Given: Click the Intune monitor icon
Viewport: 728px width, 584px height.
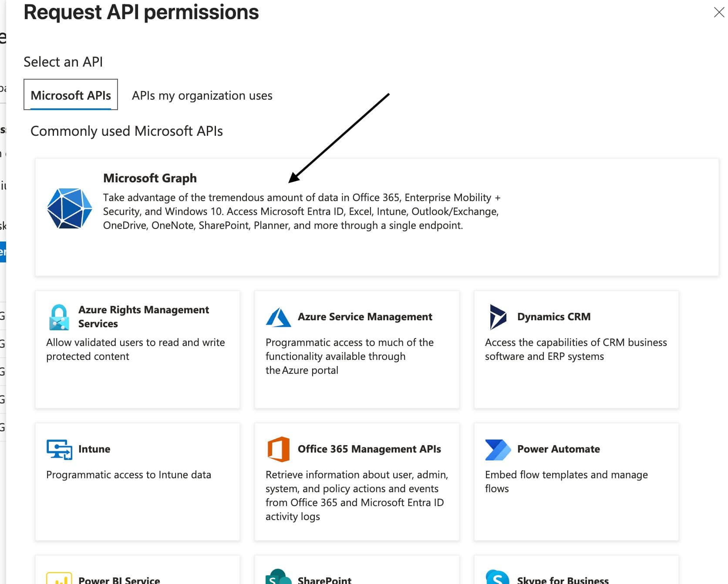Looking at the screenshot, I should click(59, 450).
